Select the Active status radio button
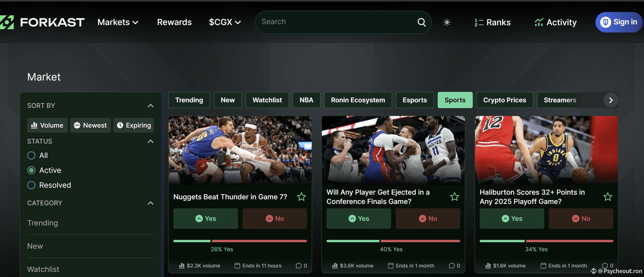The height and width of the screenshot is (277, 644). click(31, 170)
